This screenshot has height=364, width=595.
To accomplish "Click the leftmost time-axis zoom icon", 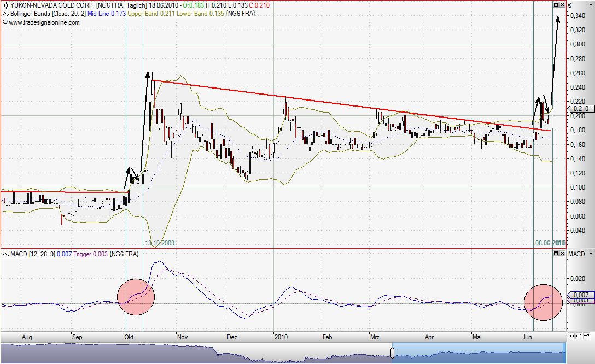I will (x=572, y=336).
